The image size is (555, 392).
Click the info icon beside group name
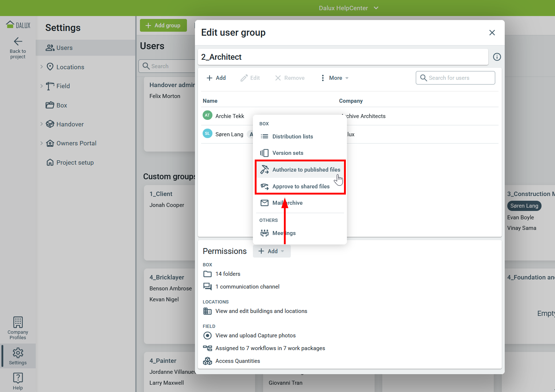[x=497, y=57]
